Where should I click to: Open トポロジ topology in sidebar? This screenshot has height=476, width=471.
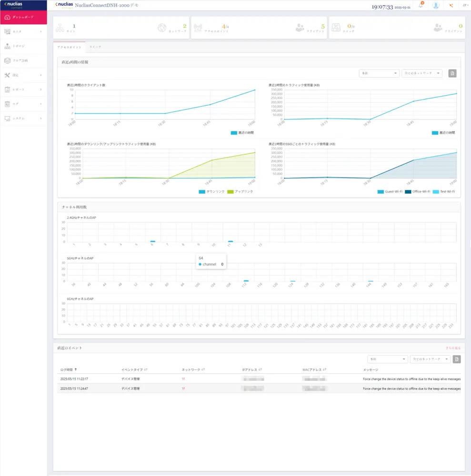[x=23, y=46]
